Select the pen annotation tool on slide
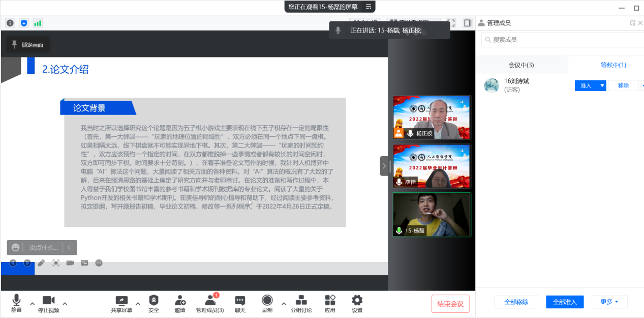644x318 pixels. (42, 263)
